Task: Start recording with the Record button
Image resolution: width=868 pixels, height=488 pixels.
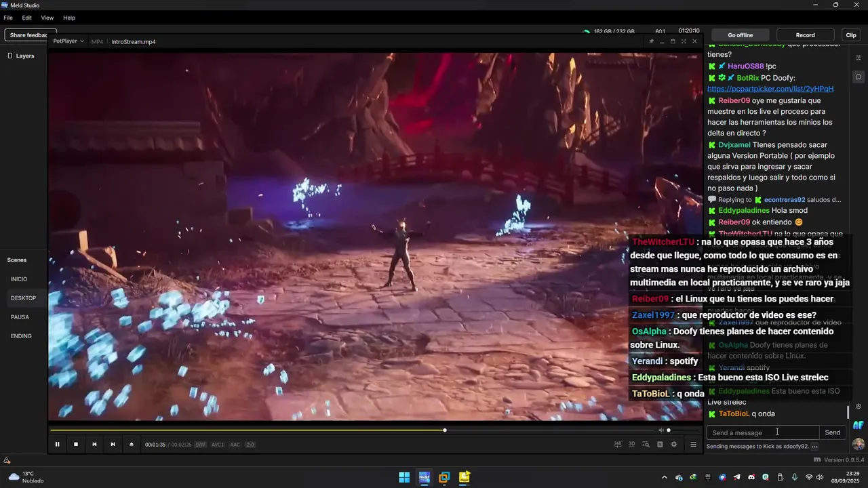Action: tap(805, 35)
